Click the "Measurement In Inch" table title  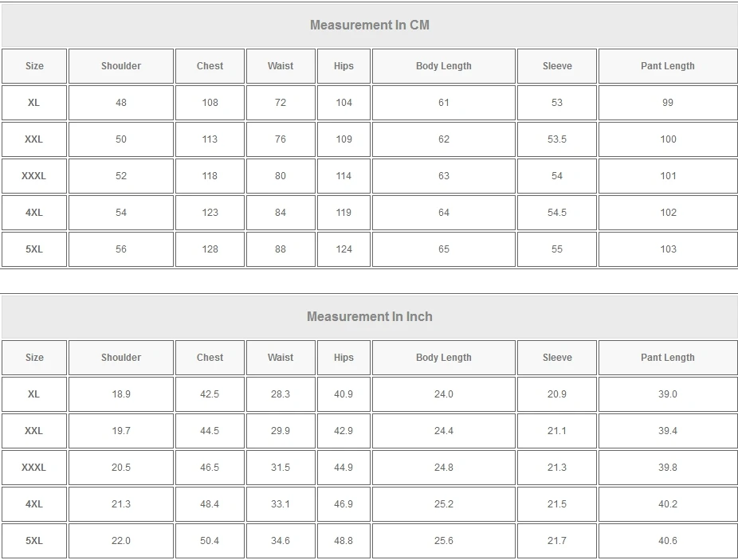click(369, 316)
